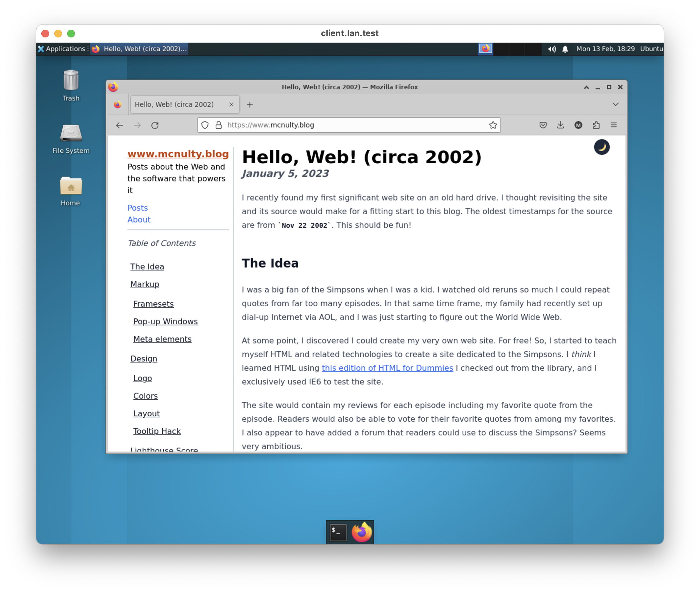The width and height of the screenshot is (700, 592).
Task: Select the Hello, Web! browser tab
Action: click(174, 104)
